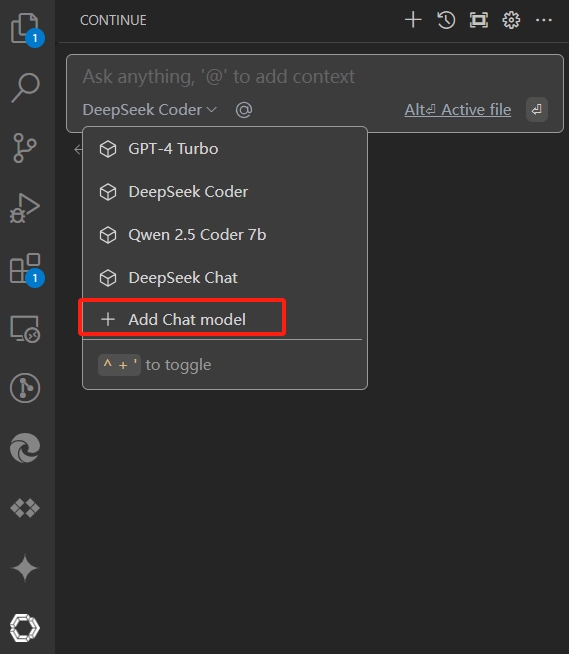Click Alt Active file link
The width and height of the screenshot is (569, 654).
[458, 110]
